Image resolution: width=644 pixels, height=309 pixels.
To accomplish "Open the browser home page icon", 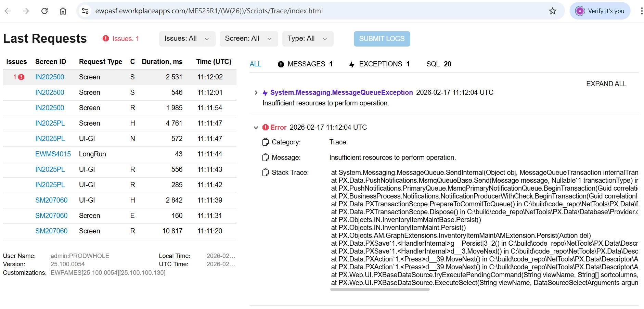I will coord(63,11).
